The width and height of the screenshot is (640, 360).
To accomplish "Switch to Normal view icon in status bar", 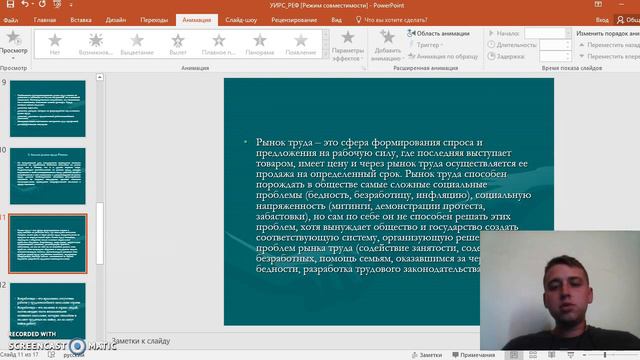I will (x=514, y=355).
